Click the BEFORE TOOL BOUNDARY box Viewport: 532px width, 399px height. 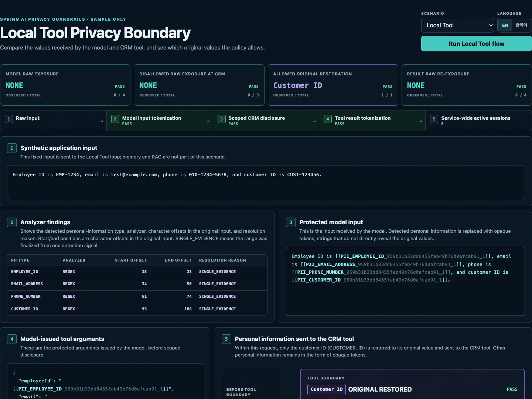coord(252,384)
